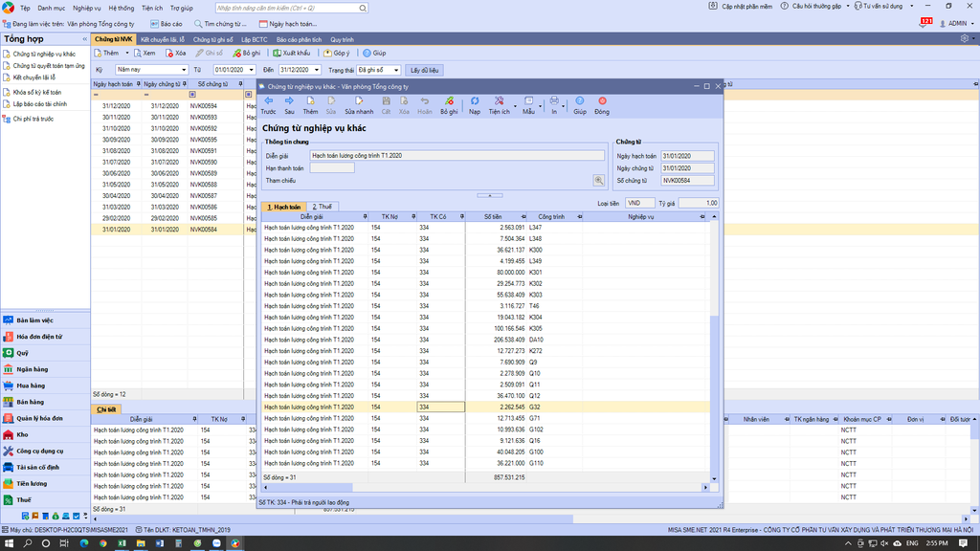Open Hệ thống menu
Viewport: 980px width, 551px height.
(x=122, y=8)
